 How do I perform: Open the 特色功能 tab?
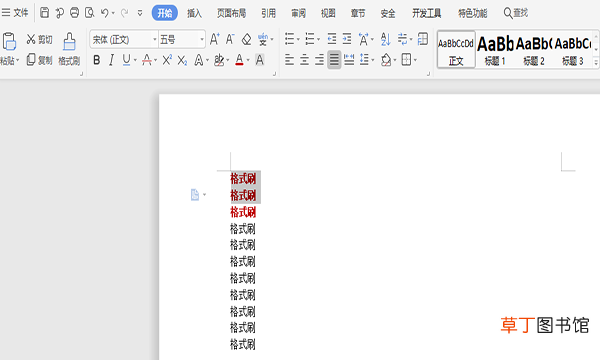pos(473,13)
